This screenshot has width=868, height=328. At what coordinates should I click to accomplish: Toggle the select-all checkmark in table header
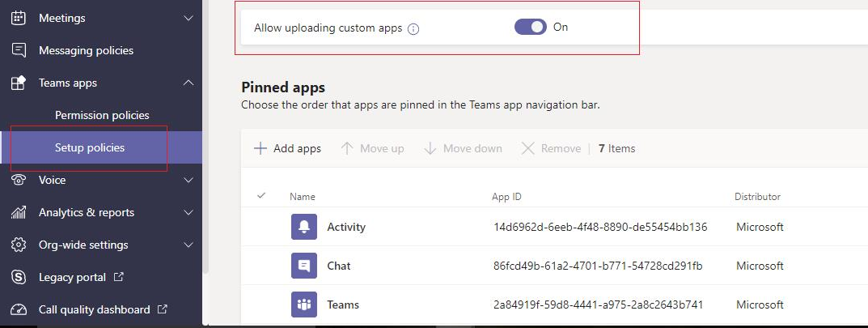(x=261, y=195)
